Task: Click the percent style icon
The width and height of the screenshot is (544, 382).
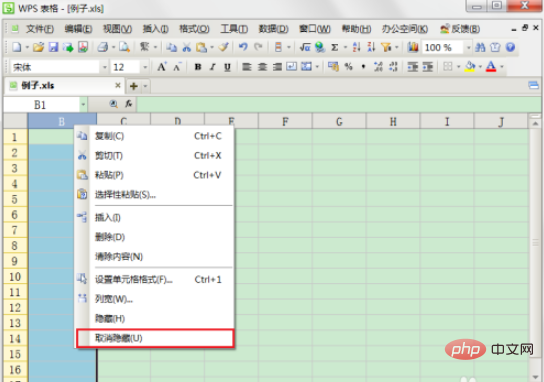Action: pos(348,66)
